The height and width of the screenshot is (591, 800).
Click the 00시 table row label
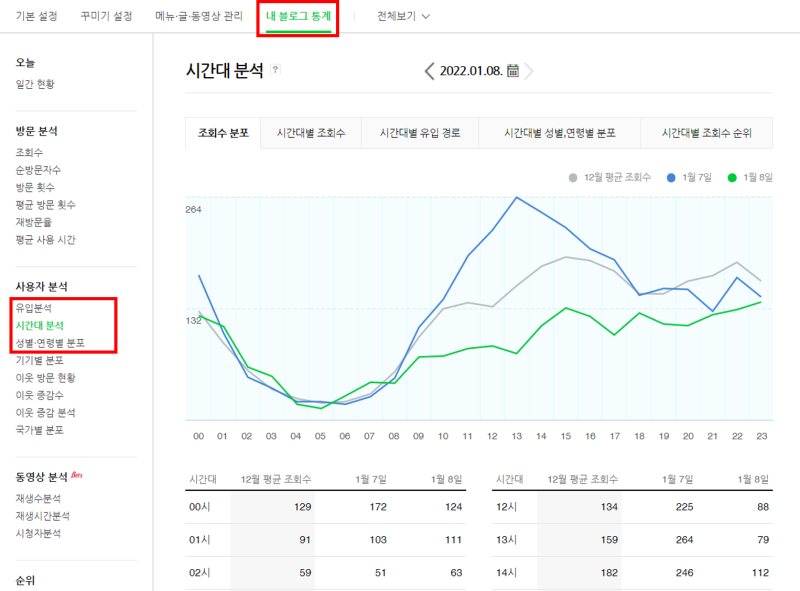pyautogui.click(x=199, y=507)
